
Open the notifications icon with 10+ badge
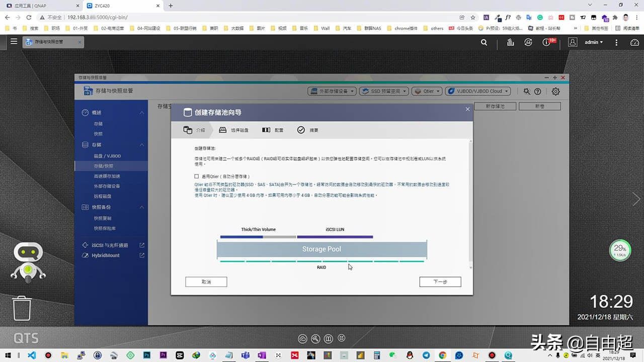coord(547,42)
